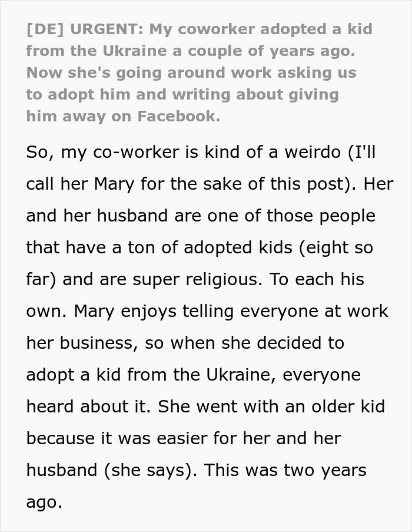The image size is (412, 532).
Task: Click "co-worker" in the opening sentence
Action: pyautogui.click(x=132, y=152)
